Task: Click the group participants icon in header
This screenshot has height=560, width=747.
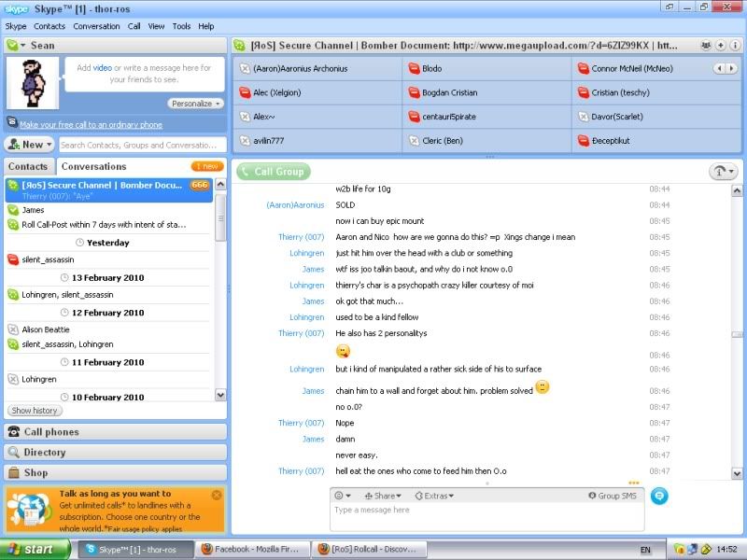Action: [x=705, y=45]
